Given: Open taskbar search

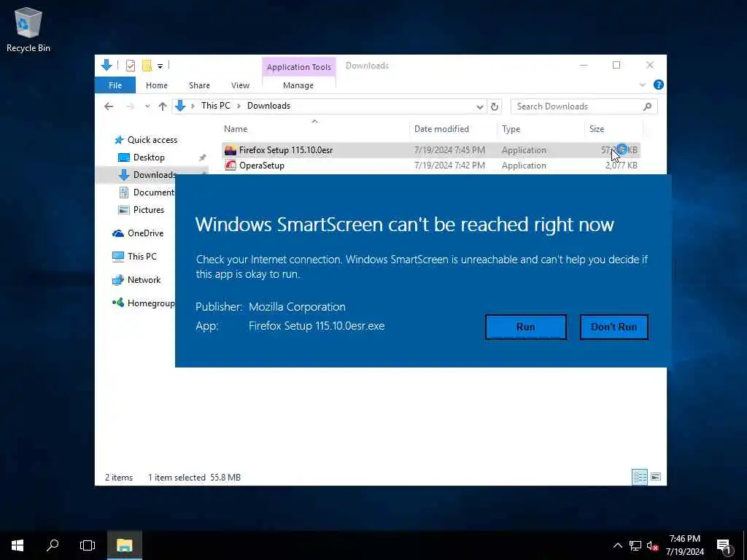Looking at the screenshot, I should [53, 545].
